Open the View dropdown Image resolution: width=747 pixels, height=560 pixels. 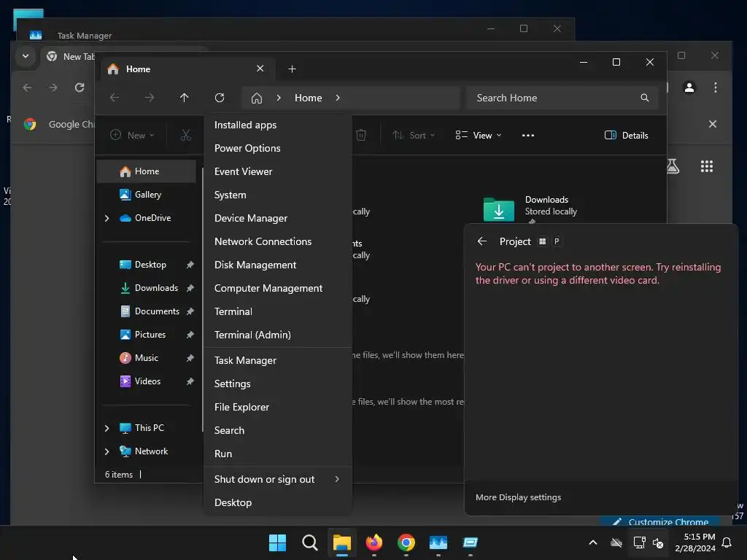point(479,135)
